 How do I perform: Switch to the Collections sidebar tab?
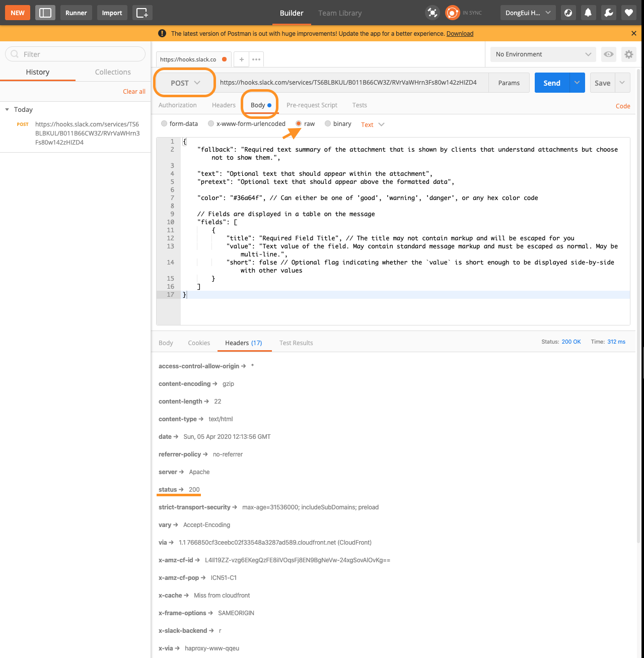[113, 72]
